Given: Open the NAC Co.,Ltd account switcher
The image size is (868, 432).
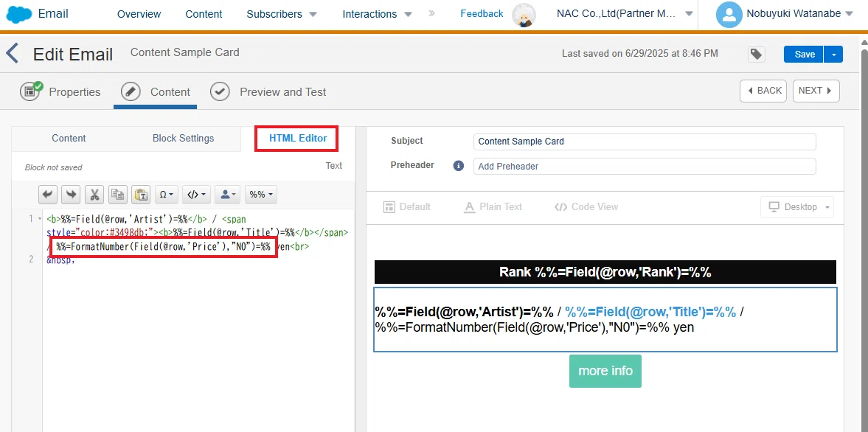Looking at the screenshot, I should (625, 14).
